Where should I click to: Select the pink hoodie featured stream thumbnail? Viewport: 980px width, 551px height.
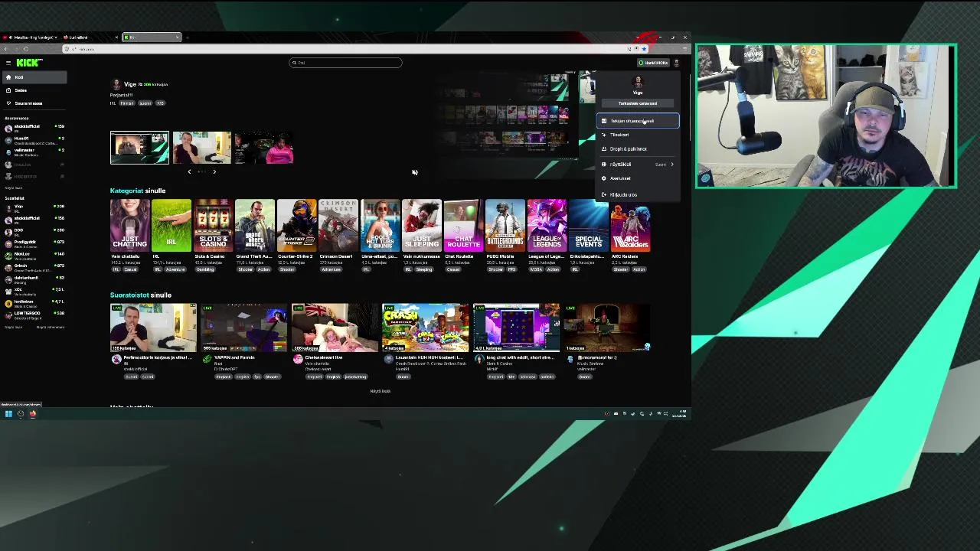tap(263, 148)
